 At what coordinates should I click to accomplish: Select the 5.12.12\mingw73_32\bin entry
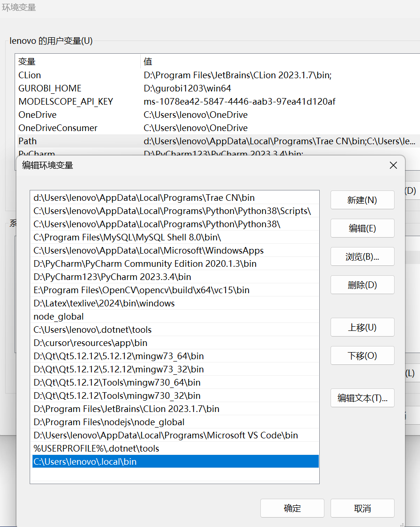click(175, 369)
